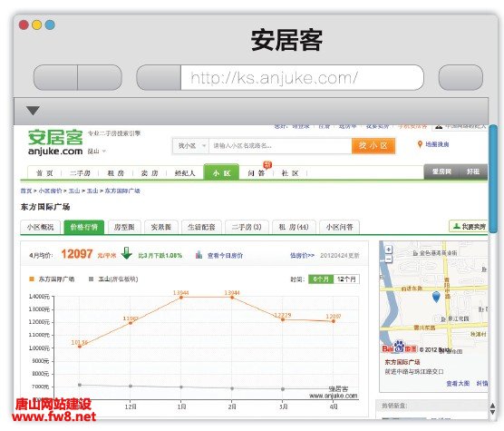Select the green 价格行情 tab
504x431 pixels.
[84, 227]
